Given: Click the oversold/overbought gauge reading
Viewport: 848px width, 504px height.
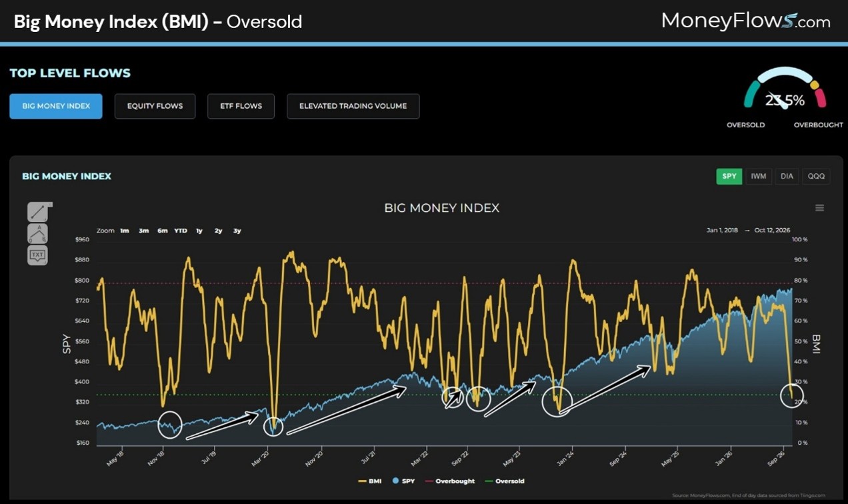Looking at the screenshot, I should [x=785, y=101].
